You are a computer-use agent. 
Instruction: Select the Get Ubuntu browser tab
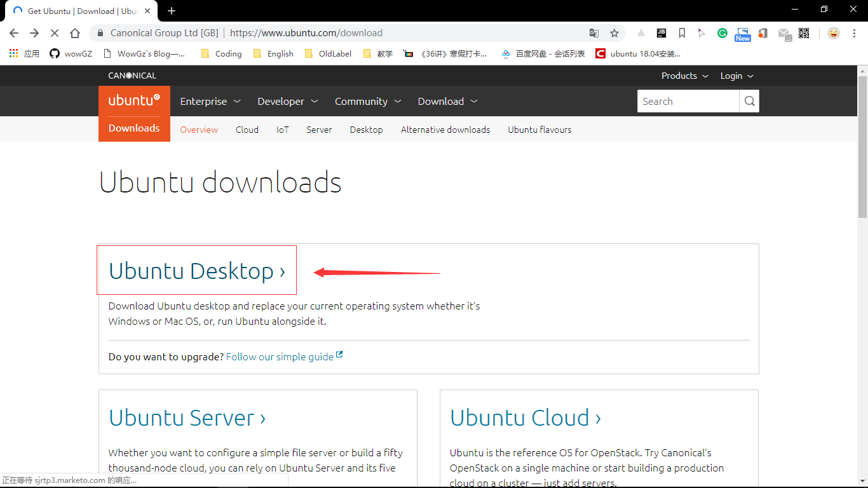81,11
